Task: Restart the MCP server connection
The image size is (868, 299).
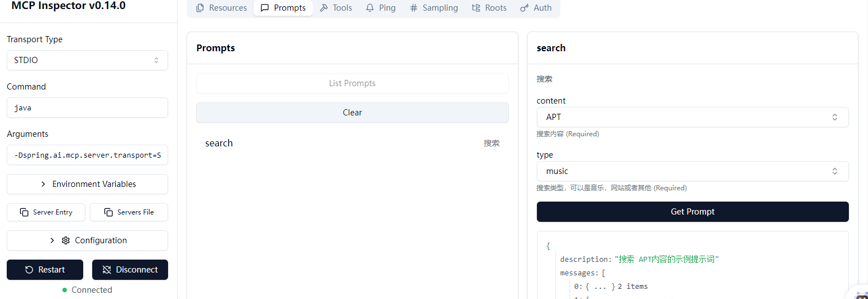Action: point(45,270)
